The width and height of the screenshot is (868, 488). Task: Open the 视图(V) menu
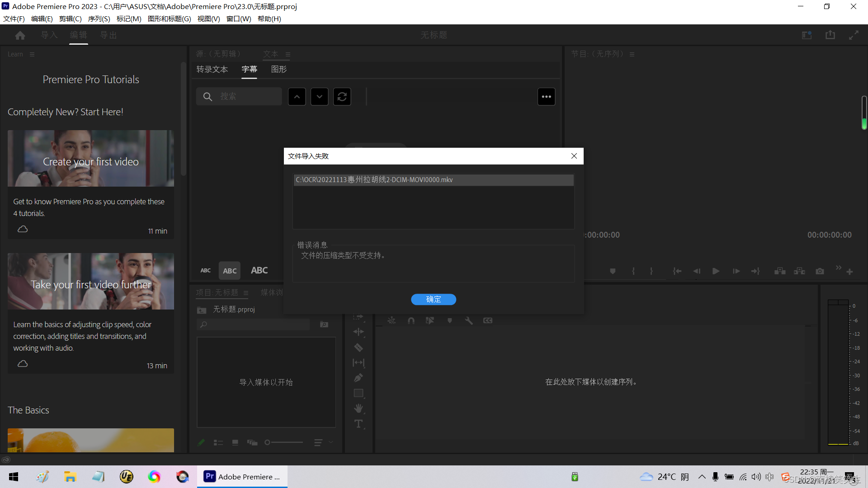tap(208, 19)
